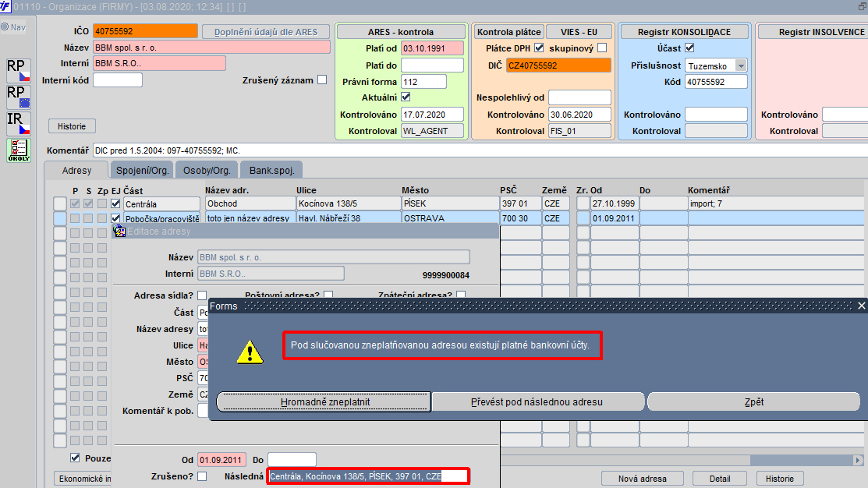
Task: Click the Následná address field
Action: tap(368, 476)
